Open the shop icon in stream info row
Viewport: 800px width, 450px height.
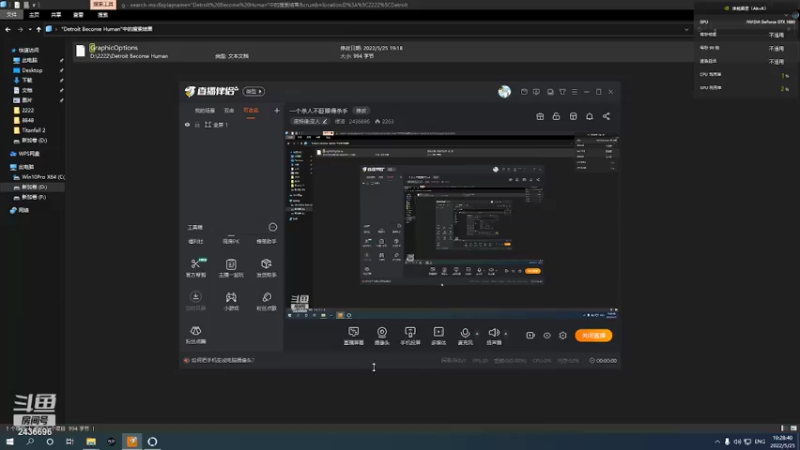573,116
